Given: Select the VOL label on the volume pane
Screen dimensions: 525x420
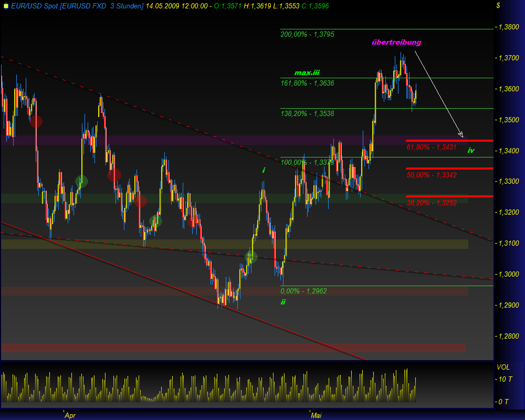Looking at the screenshot, I should [505, 367].
